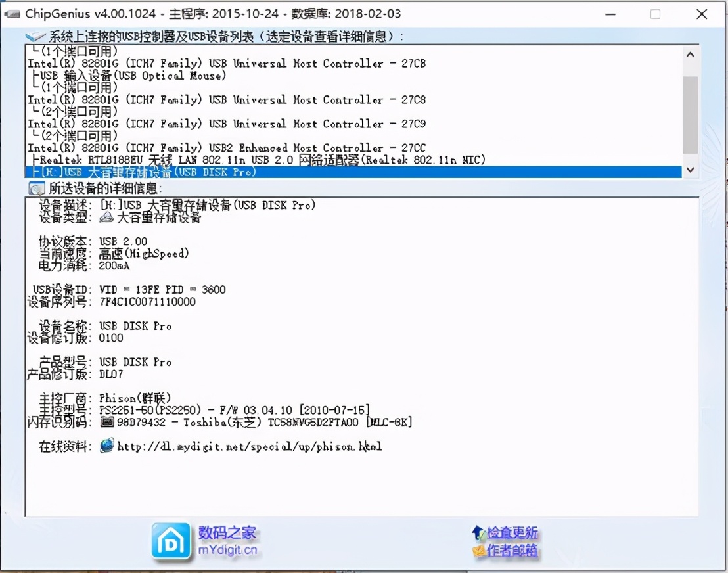Click the device revision 0100 value
Viewport: 728px width, 573px height.
[x=111, y=338]
